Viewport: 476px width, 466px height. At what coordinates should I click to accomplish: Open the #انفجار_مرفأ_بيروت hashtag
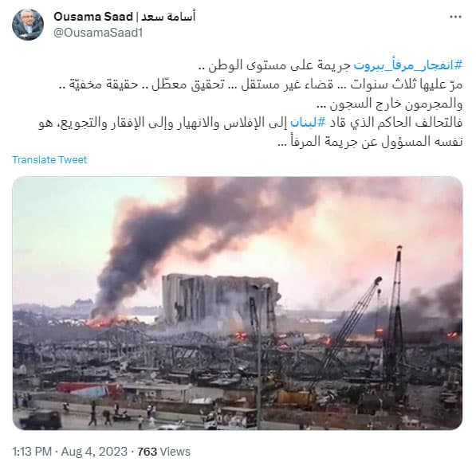pyautogui.click(x=408, y=65)
